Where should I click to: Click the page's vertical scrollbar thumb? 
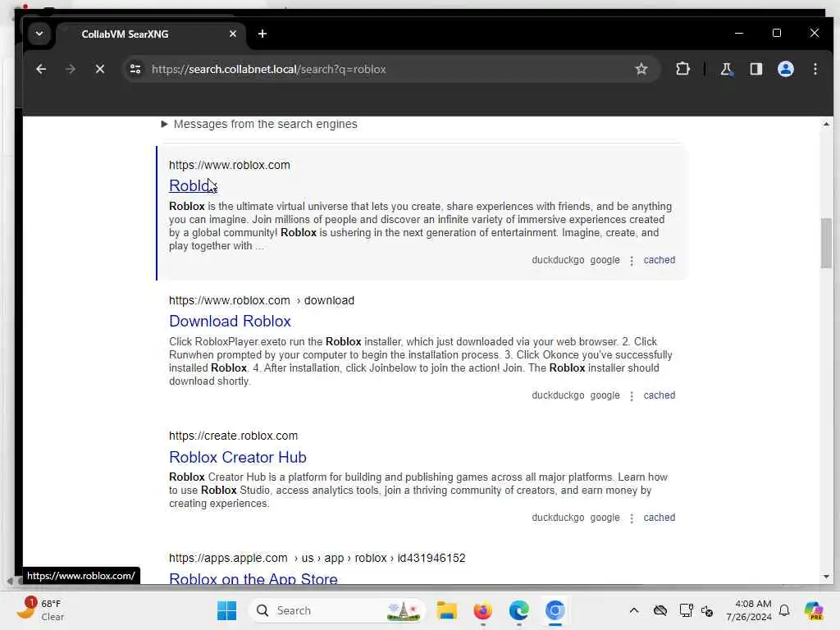[x=826, y=243]
